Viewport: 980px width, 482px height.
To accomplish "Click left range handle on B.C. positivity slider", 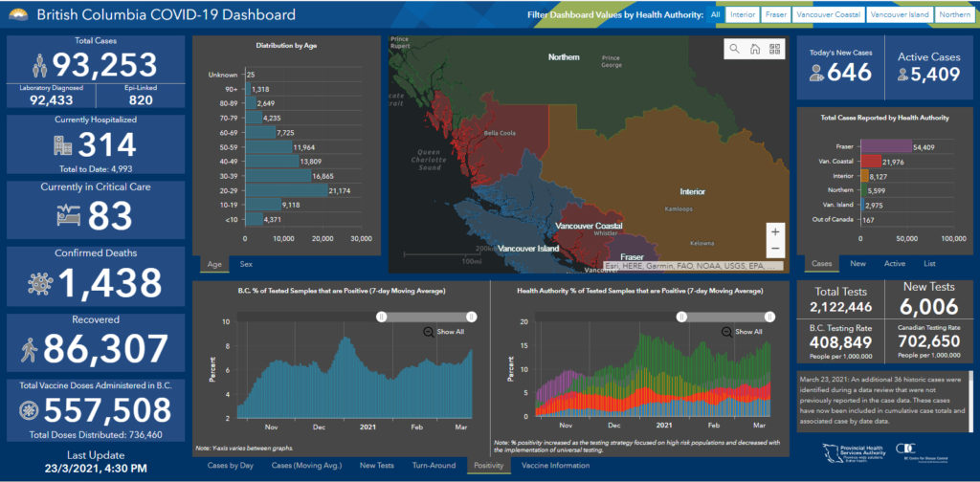I will [x=381, y=317].
